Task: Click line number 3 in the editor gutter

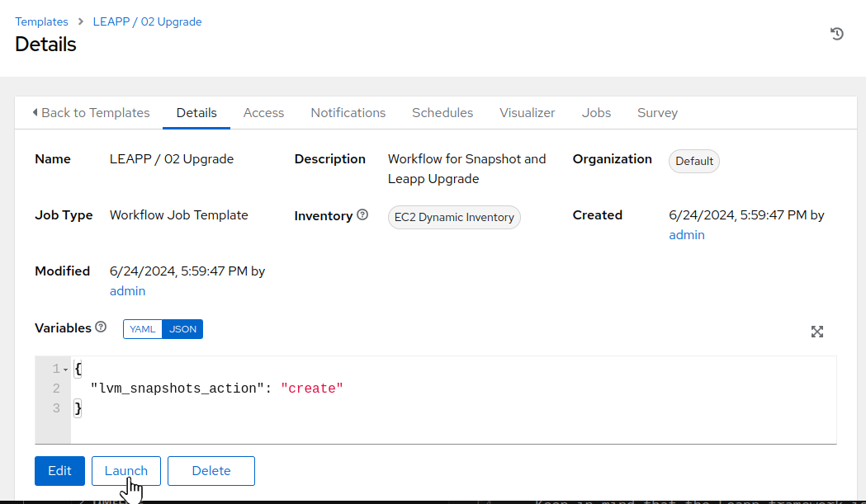Action: [56, 408]
